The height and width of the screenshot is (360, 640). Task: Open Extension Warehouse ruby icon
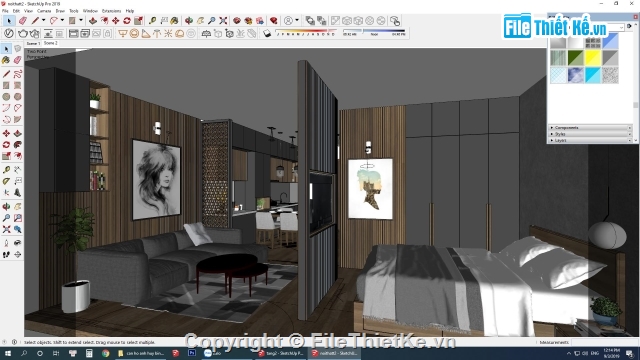click(273, 20)
